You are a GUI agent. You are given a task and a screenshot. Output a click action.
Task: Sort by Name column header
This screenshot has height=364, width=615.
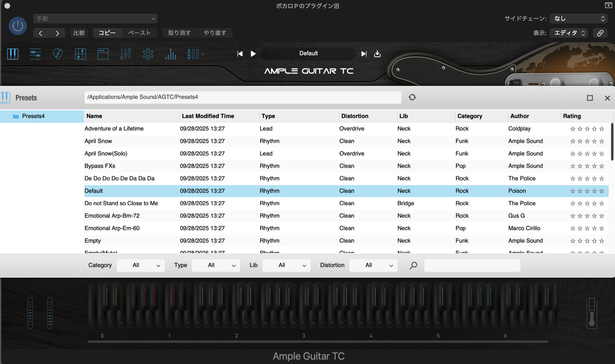point(132,116)
